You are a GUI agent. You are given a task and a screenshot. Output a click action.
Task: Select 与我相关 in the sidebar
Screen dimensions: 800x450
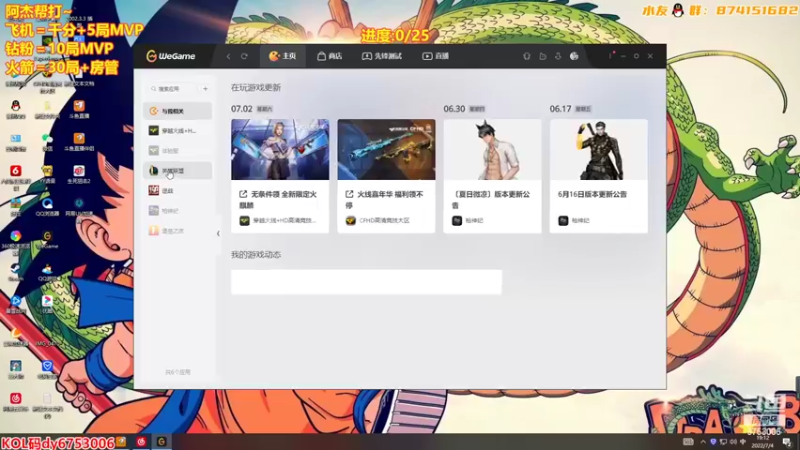(x=178, y=111)
